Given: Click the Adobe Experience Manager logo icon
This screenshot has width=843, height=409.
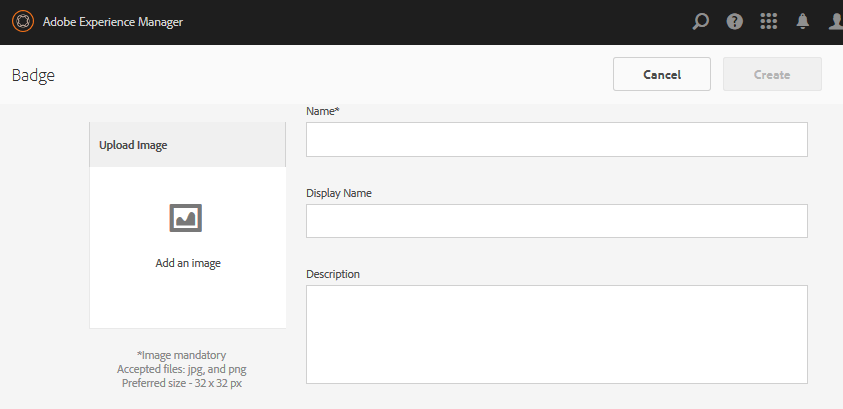Looking at the screenshot, I should 23,21.
